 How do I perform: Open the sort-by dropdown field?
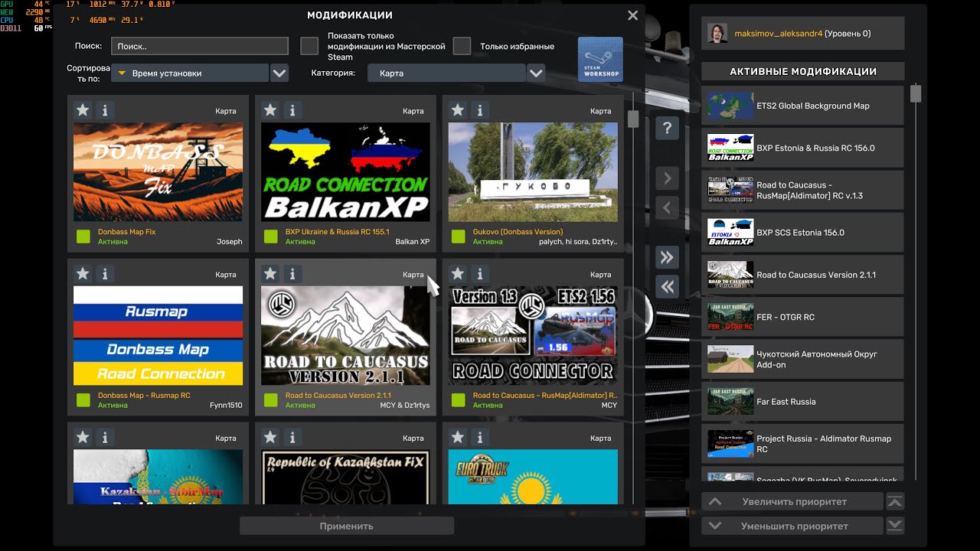coord(190,73)
